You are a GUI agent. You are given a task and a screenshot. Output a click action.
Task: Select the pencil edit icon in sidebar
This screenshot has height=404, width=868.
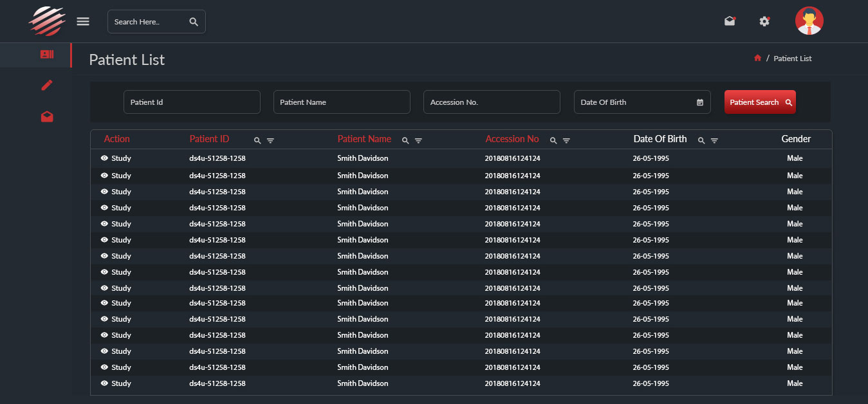[47, 85]
